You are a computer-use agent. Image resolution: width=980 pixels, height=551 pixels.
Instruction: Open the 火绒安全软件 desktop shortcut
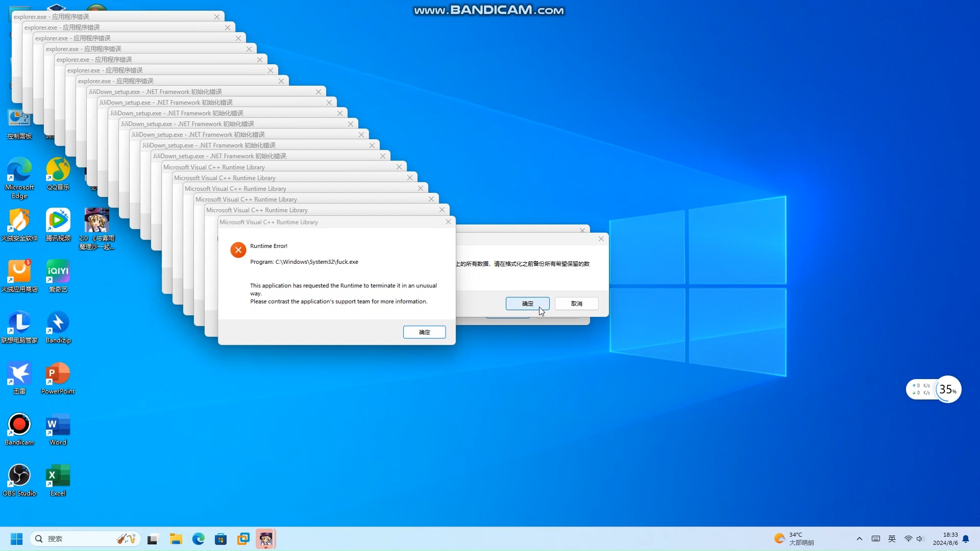click(19, 225)
